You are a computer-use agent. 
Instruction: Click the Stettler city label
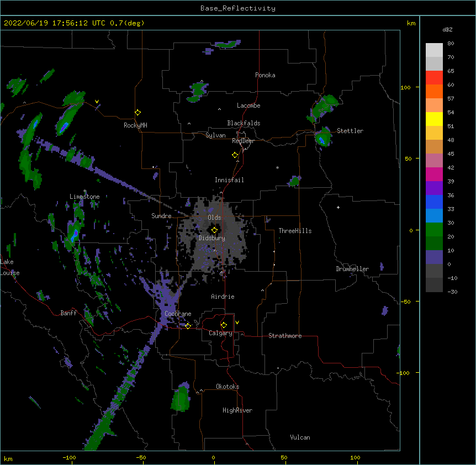click(350, 131)
